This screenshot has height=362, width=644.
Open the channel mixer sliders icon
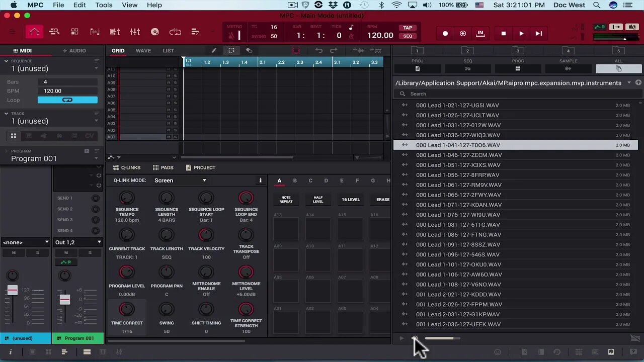[135, 32]
